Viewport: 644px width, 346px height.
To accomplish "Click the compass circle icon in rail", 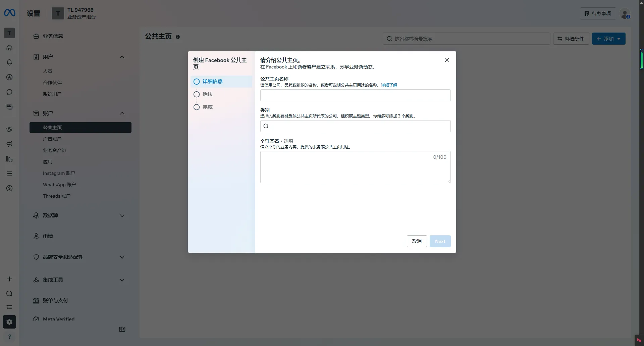I will click(9, 77).
